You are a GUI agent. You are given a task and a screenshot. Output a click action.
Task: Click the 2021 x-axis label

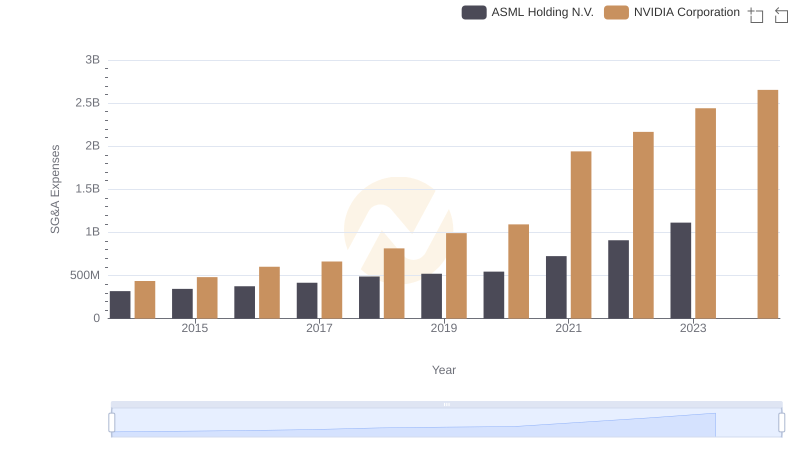568,328
